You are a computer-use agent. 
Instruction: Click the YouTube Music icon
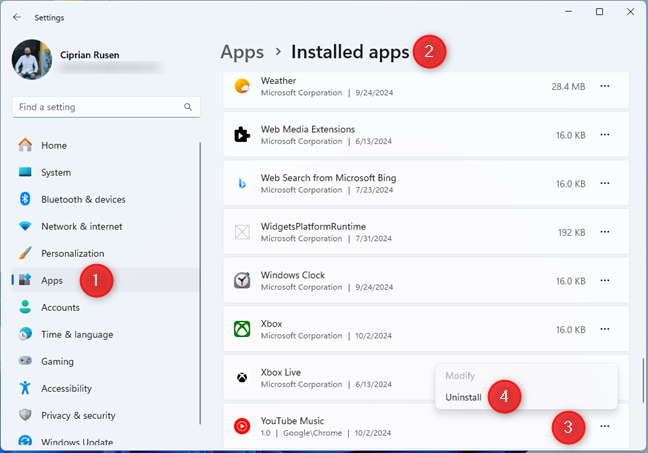[x=242, y=426]
